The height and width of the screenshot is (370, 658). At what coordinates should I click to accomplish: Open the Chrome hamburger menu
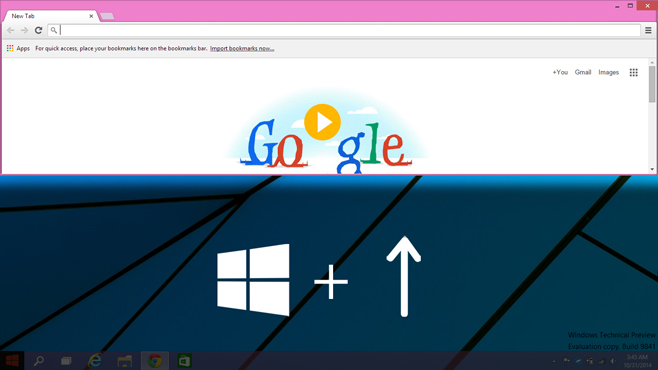click(648, 30)
